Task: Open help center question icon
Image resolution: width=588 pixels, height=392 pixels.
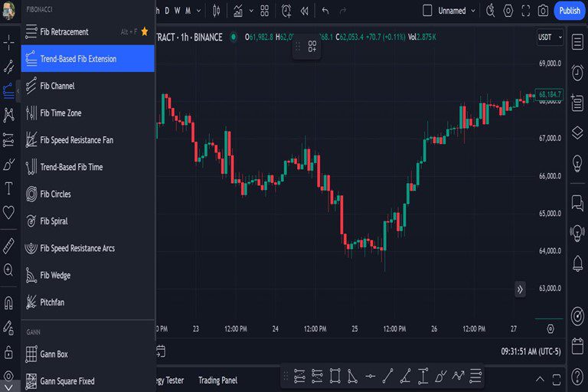Action: 577,375
